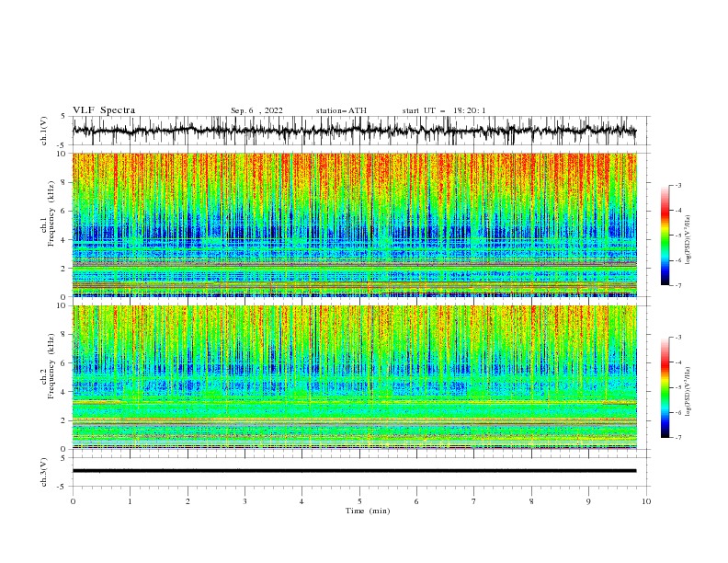The height and width of the screenshot is (563, 728).
Task: Click the "-7" label on ch.2 color bar
Action: [x=677, y=438]
